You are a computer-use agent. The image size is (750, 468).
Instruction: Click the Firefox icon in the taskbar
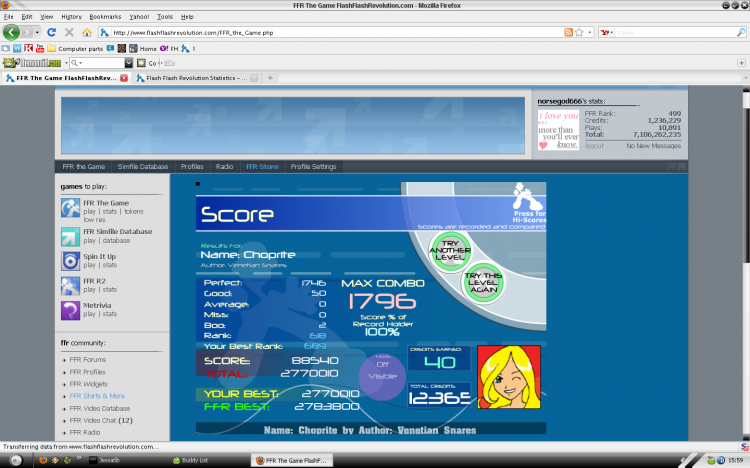(x=43, y=460)
